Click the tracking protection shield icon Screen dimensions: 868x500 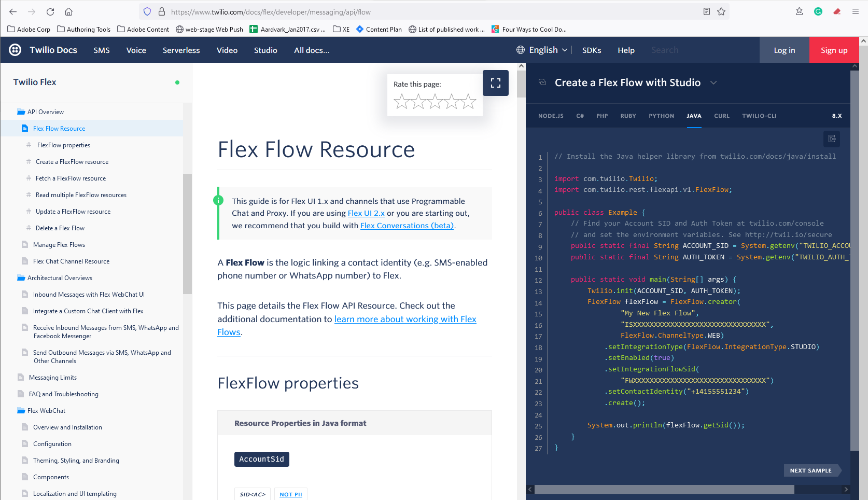pos(147,11)
